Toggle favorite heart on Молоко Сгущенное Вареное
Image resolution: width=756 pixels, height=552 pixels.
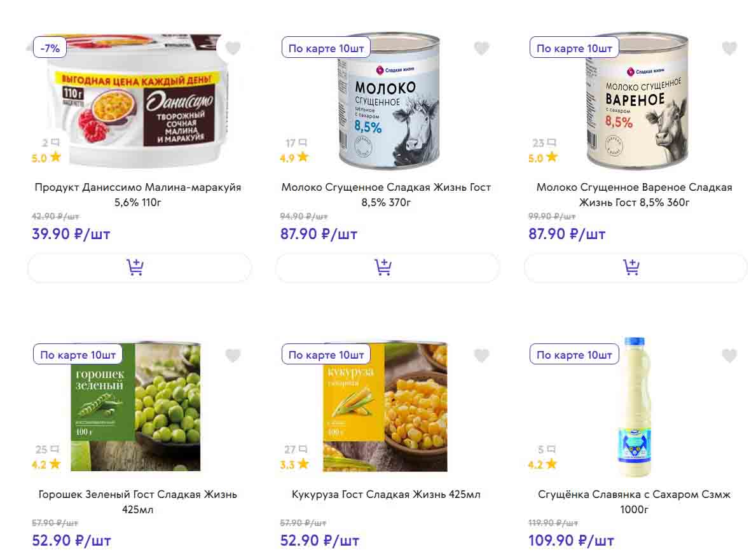click(729, 48)
